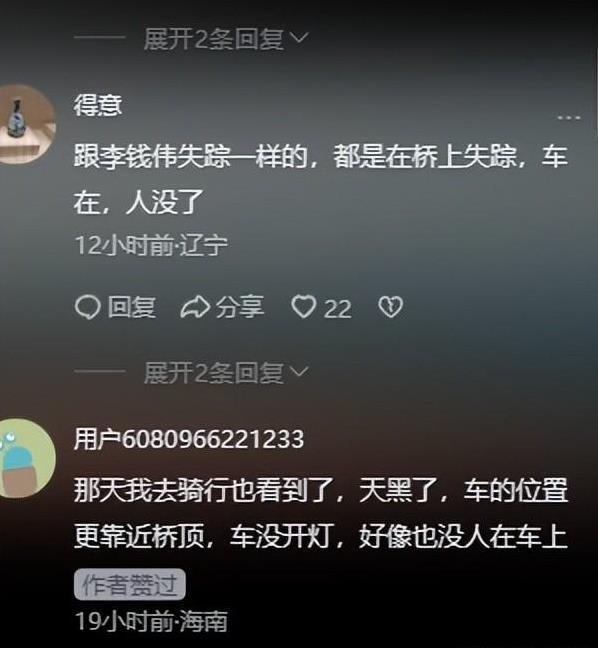Select comment text starting 那天我去骑行
Image resolution: width=598 pixels, height=648 pixels.
click(x=321, y=514)
